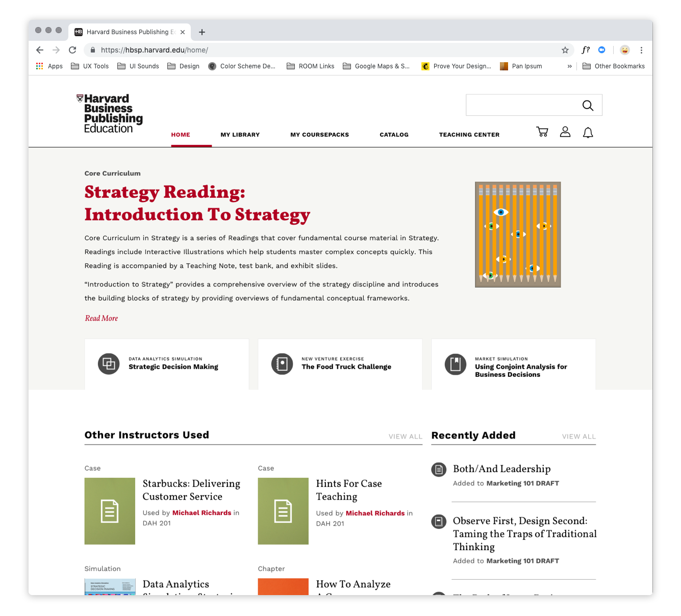Open the Design bookmark folder
This screenshot has width=681, height=616.
tap(184, 66)
